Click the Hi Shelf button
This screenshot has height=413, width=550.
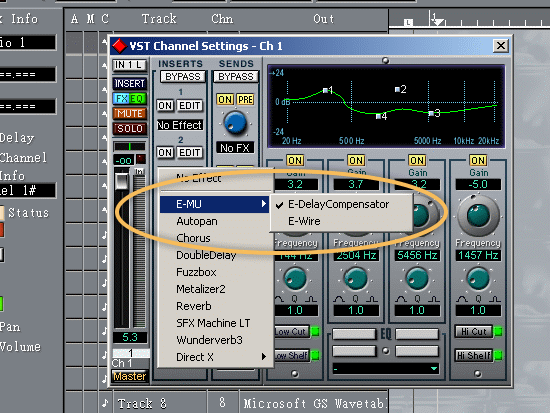point(474,355)
